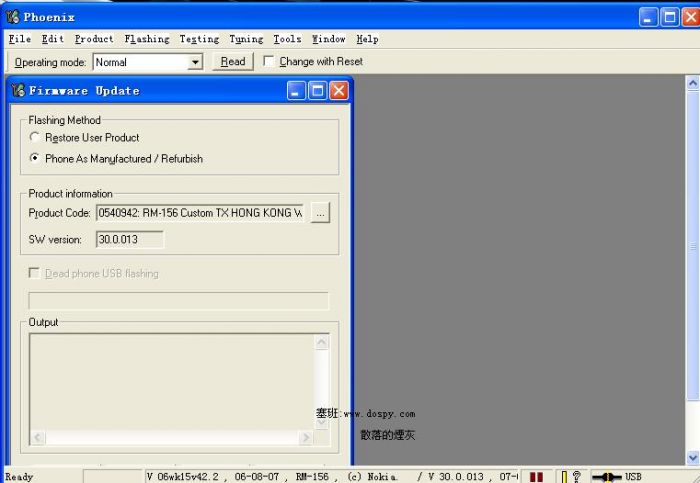
Task: Expand the Operating mode dropdown
Action: click(x=195, y=62)
